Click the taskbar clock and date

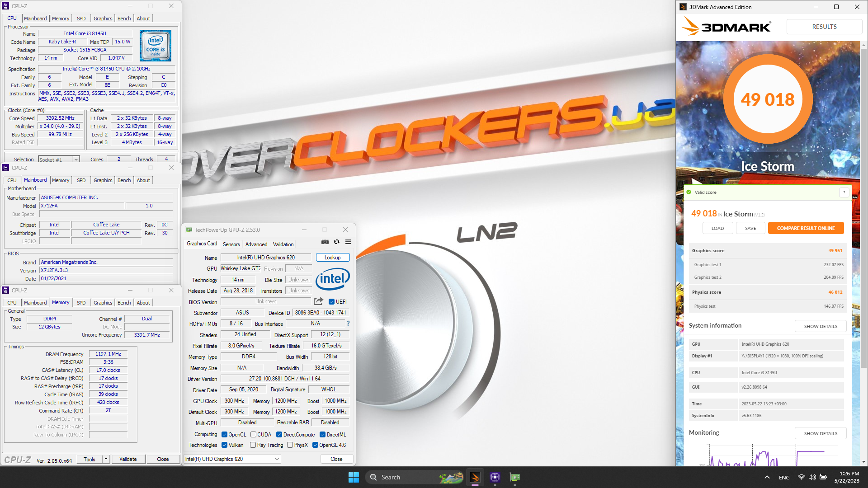tap(847, 477)
